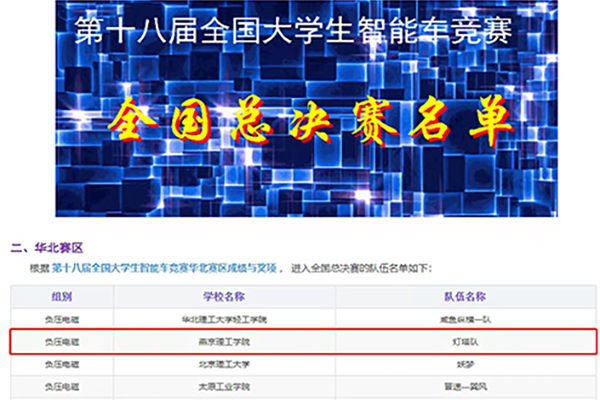Click the 组别 column header

(62, 297)
